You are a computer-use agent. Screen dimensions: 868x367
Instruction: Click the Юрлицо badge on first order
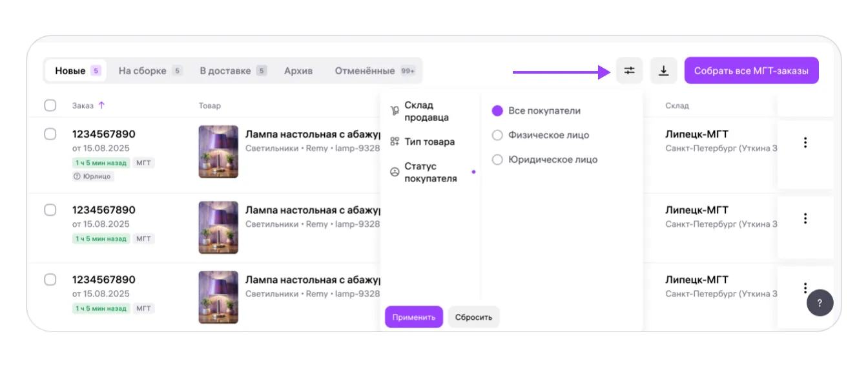tap(93, 176)
